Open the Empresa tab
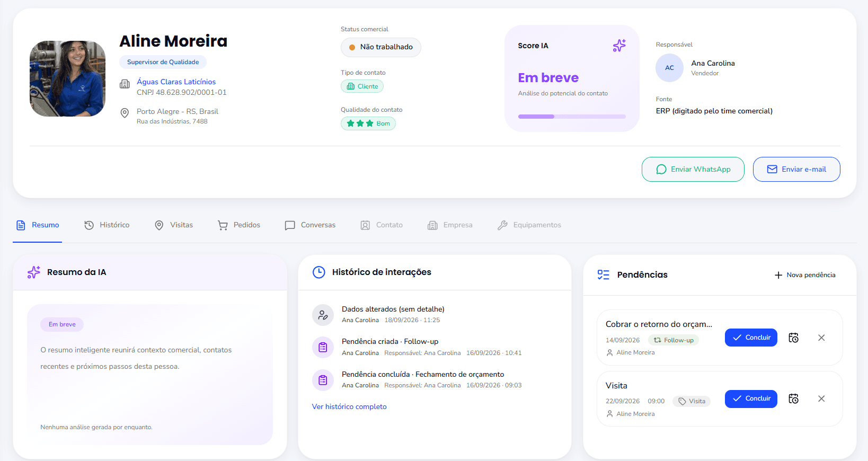Image resolution: width=868 pixels, height=461 pixels. coord(450,225)
